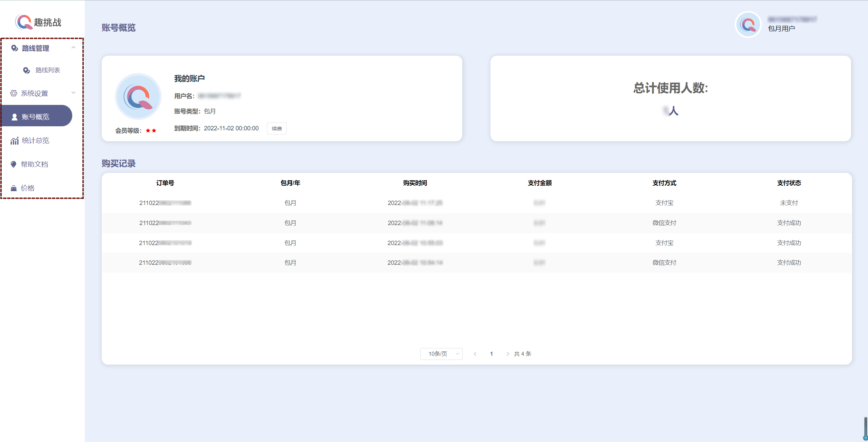Click the 路线管理 location pin icon
This screenshot has height=442, width=868.
[14, 48]
